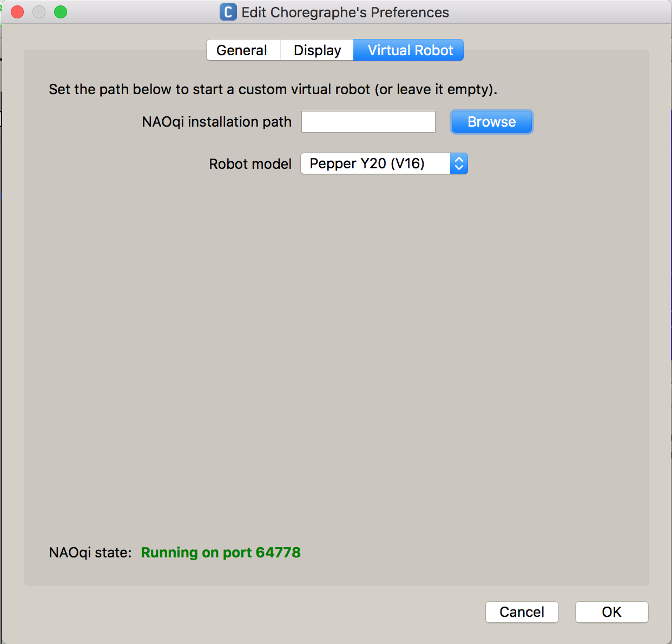The width and height of the screenshot is (672, 644).
Task: Click the "Set the path below" instruction text
Action: click(x=273, y=89)
